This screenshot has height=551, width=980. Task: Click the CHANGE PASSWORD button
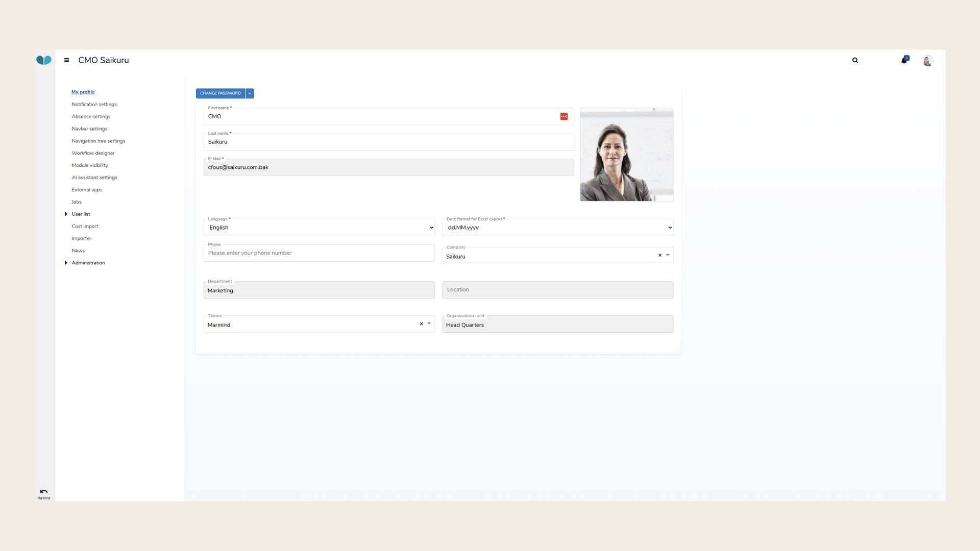tap(220, 93)
